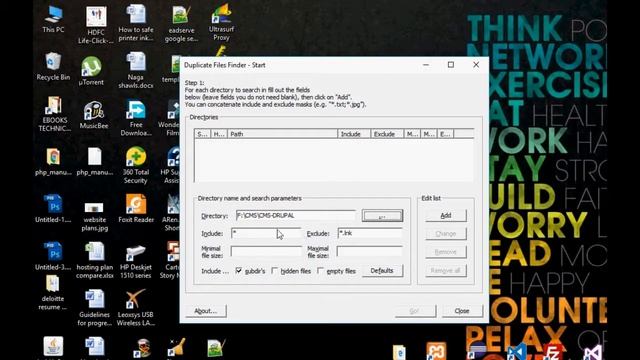Open This PC desktop icon

click(53, 19)
